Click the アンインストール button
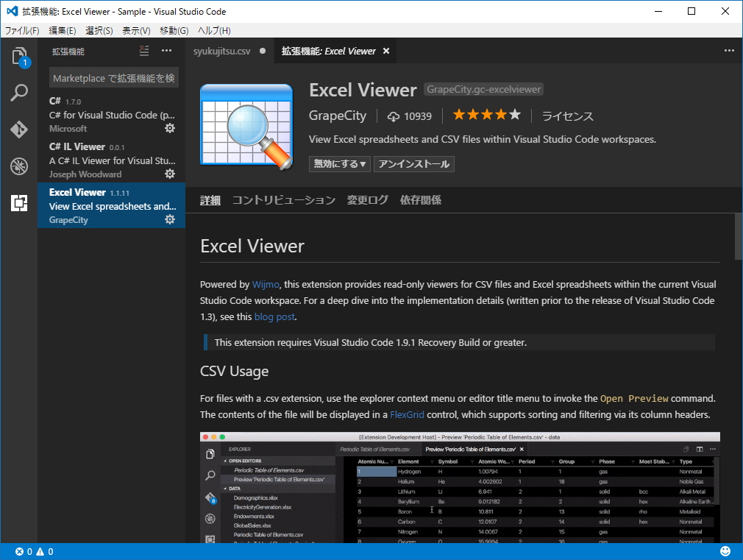The width and height of the screenshot is (743, 560). coord(413,164)
